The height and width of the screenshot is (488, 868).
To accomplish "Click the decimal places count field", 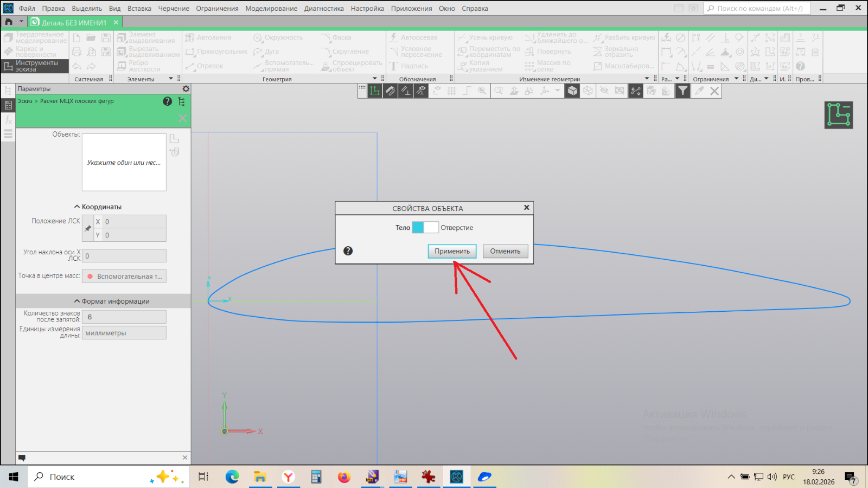I will coord(124,317).
